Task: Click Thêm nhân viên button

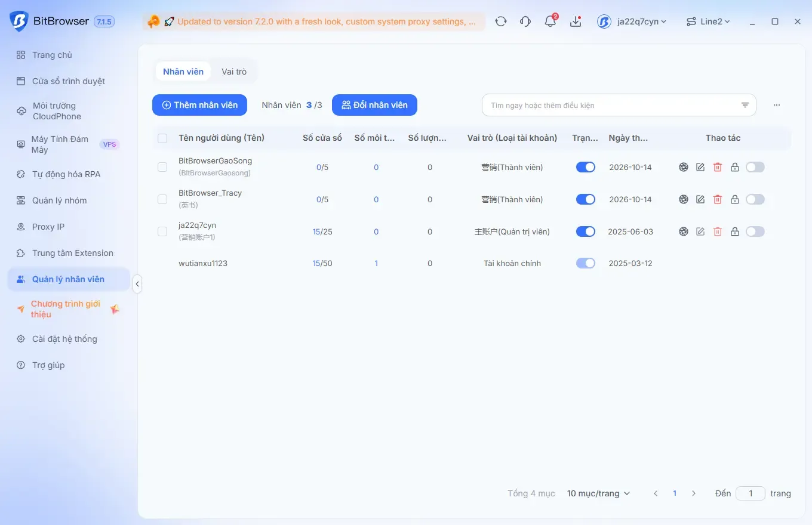Action: 199,105
